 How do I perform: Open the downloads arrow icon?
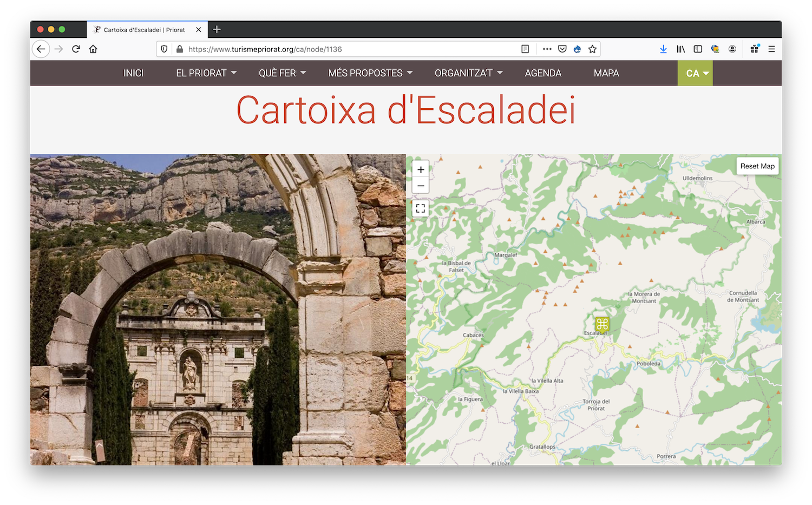tap(663, 49)
